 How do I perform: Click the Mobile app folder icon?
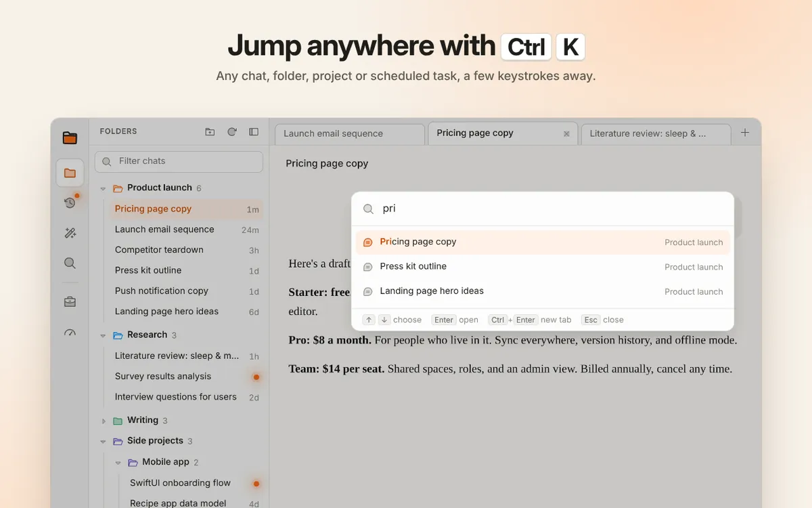[133, 463]
